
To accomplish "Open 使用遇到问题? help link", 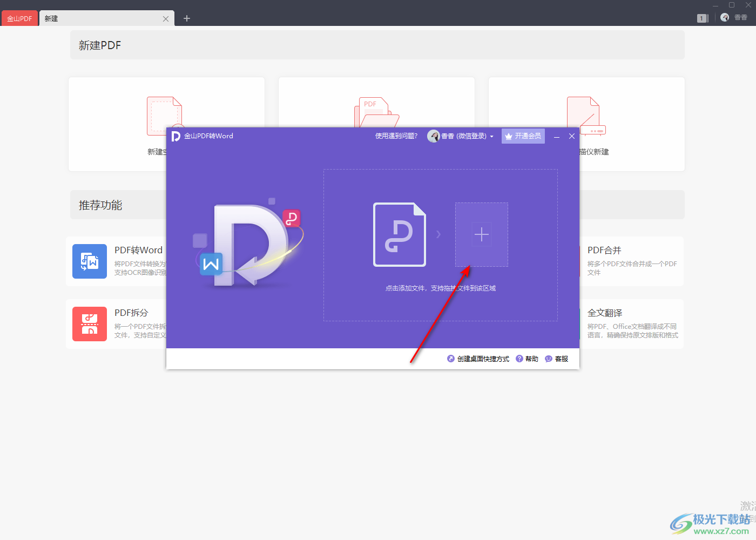I will pyautogui.click(x=396, y=136).
